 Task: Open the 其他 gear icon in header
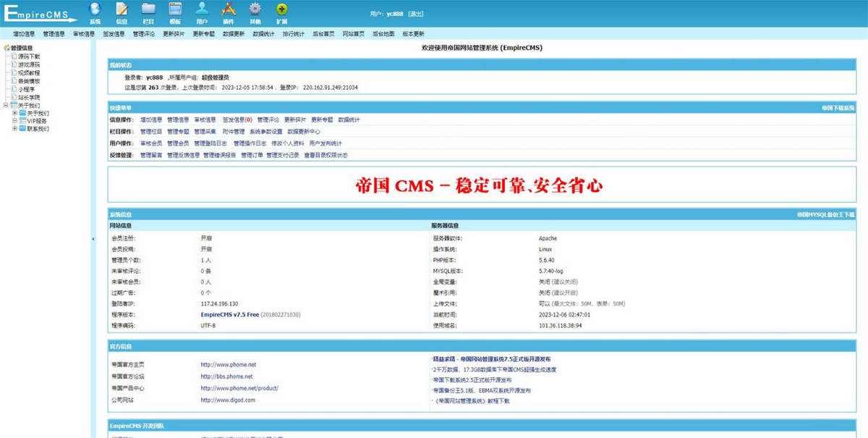coord(255,9)
